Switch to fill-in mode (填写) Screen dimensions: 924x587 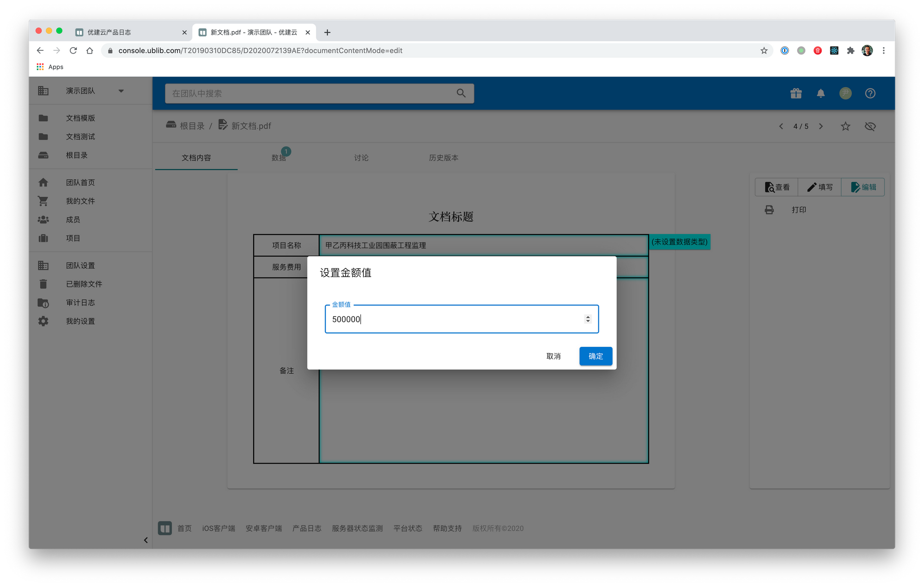(x=820, y=187)
